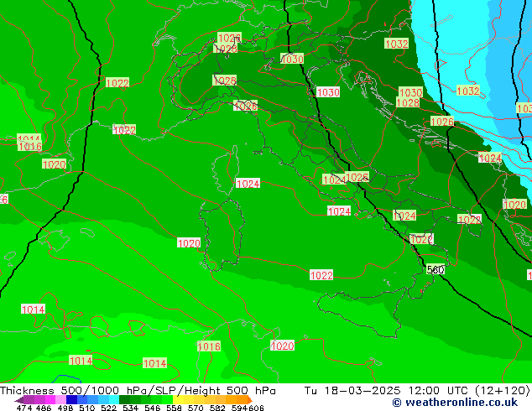This screenshot has width=532, height=411.
Task: Click the 1016 label stacked below 1014
Action: pos(30,146)
